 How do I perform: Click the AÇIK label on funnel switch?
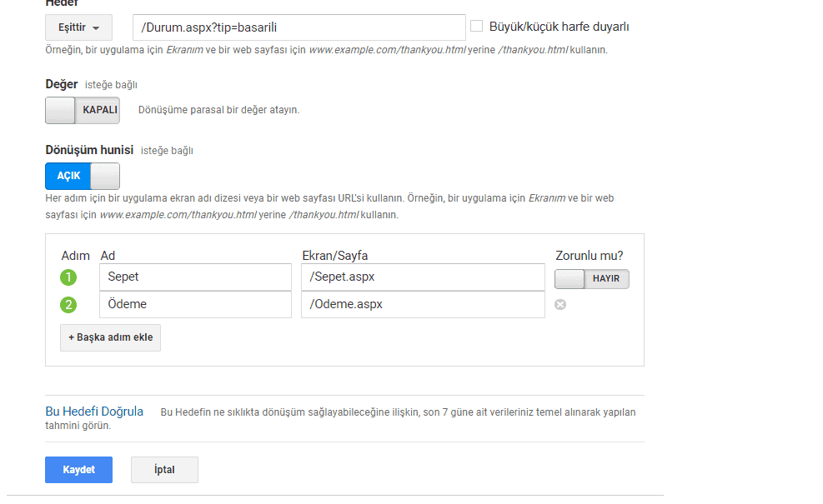tap(68, 176)
